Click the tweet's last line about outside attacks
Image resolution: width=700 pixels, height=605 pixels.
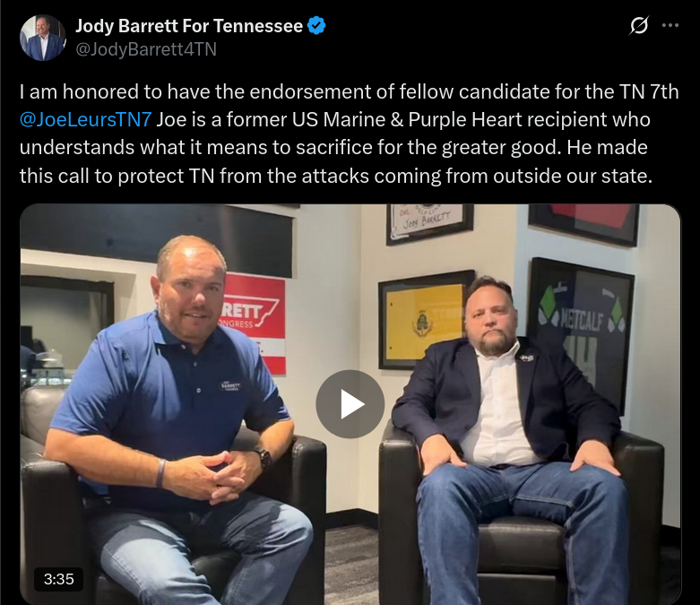coord(336,176)
